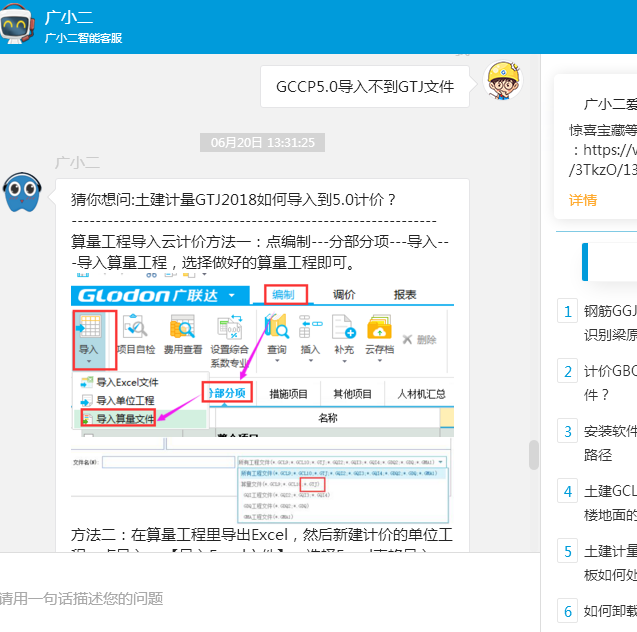The height and width of the screenshot is (632, 637).
Task: Focus the 请用一句话描述您的问题 input box
Action: pos(268,592)
